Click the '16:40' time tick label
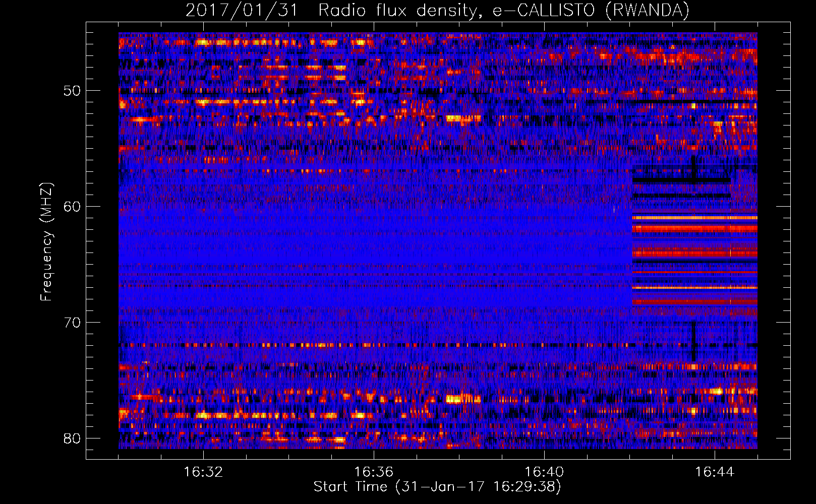The image size is (816, 504). pos(544,472)
